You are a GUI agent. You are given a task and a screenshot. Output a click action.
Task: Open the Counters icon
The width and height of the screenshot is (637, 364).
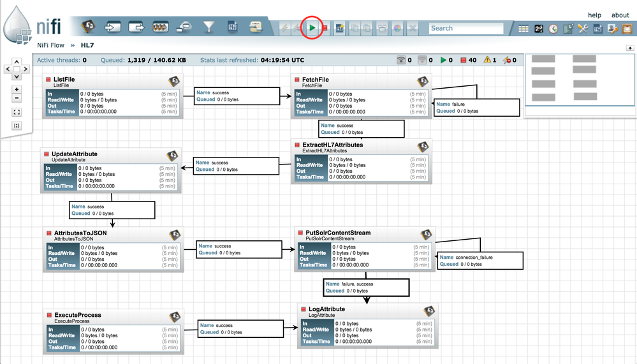(539, 29)
